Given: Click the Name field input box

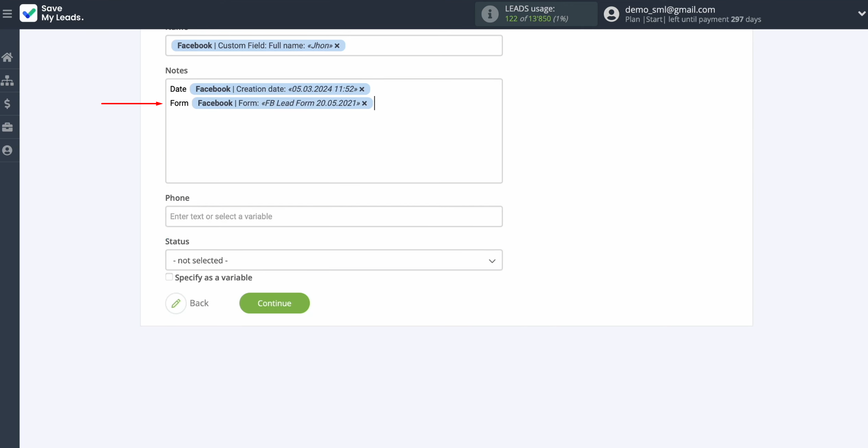Looking at the screenshot, I should pos(334,45).
